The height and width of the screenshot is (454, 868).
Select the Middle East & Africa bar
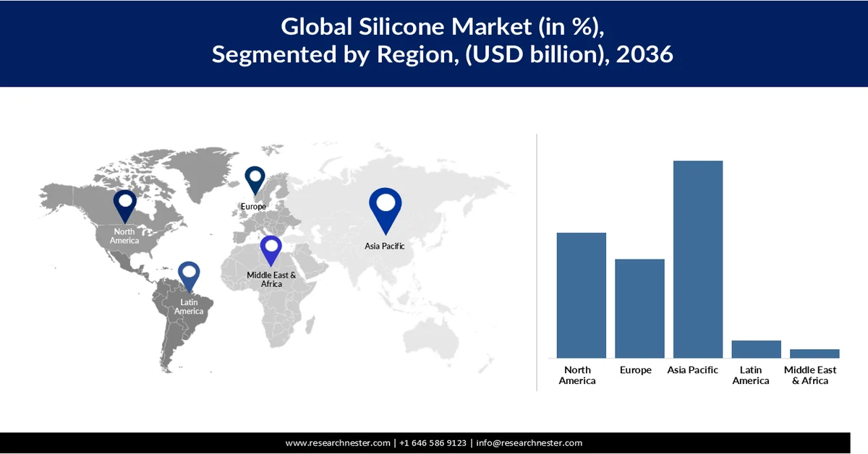pyautogui.click(x=814, y=354)
